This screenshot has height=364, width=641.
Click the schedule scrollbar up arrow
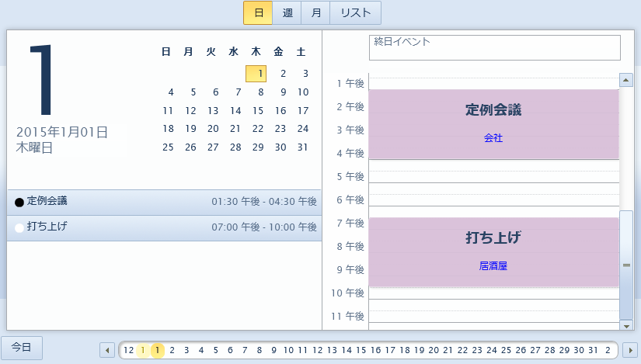(x=626, y=80)
